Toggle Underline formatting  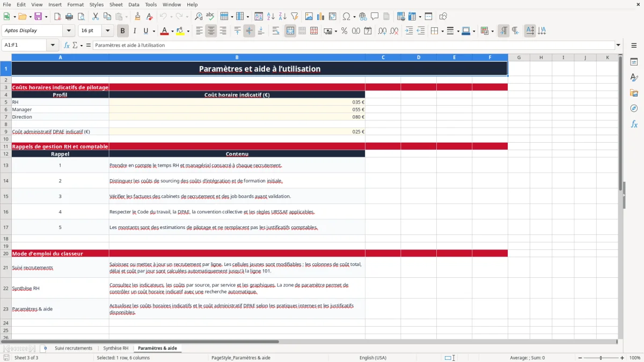click(x=146, y=31)
